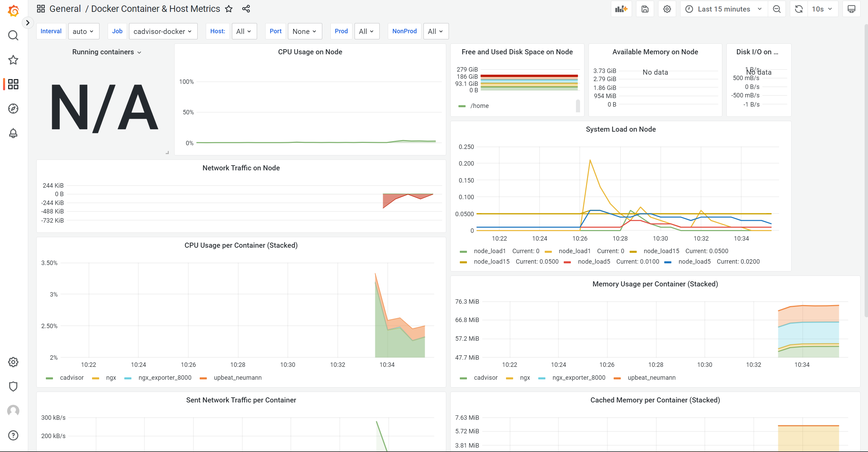Open dashboard settings gear
The image size is (868, 452).
(667, 9)
